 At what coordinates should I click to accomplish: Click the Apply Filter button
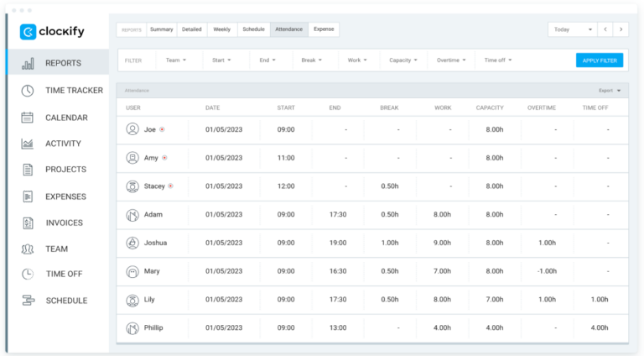pyautogui.click(x=600, y=60)
